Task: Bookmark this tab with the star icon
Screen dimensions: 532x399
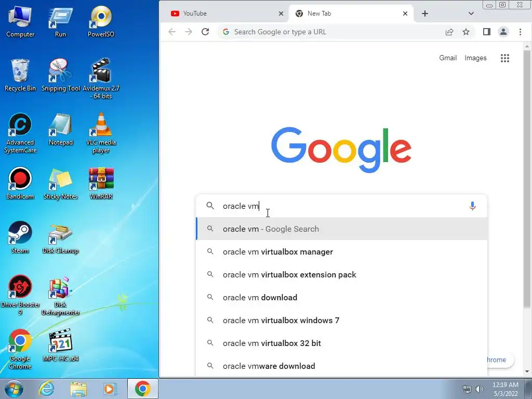Action: tap(466, 32)
